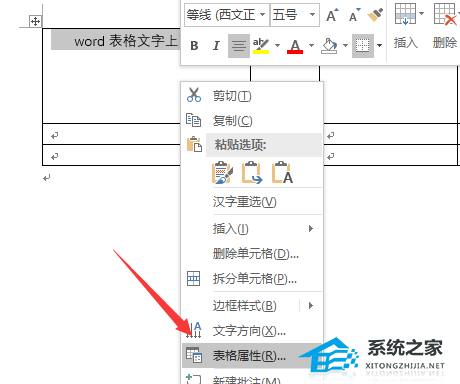Screen dimensions: 460x384
Task: Click the third row's first table cell
Action: (111, 155)
